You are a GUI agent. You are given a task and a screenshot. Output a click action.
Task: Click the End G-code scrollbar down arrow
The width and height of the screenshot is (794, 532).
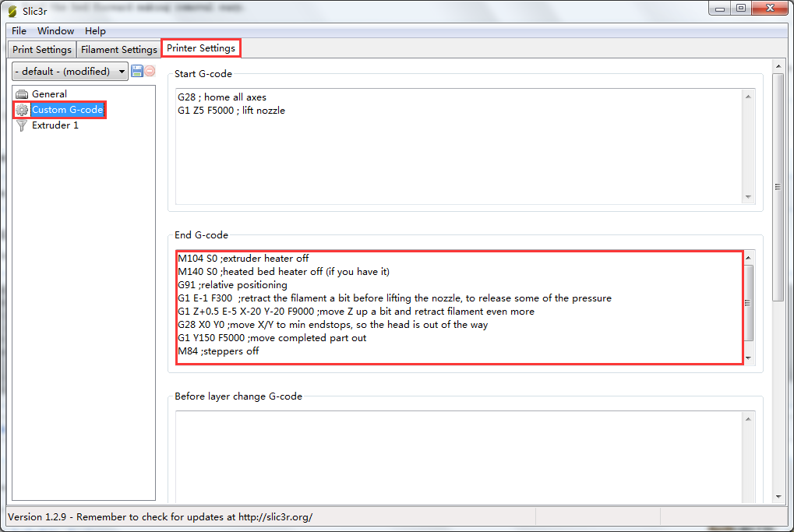pyautogui.click(x=749, y=358)
